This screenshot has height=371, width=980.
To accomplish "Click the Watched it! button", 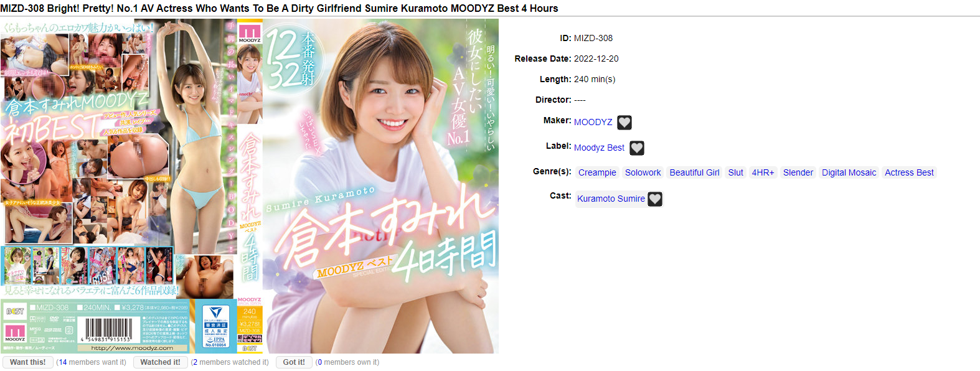I will pos(160,362).
